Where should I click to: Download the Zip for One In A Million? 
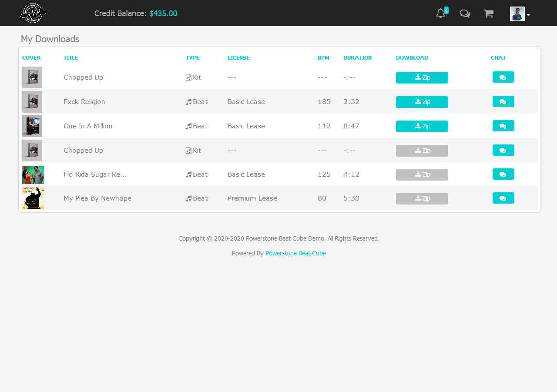click(x=422, y=126)
